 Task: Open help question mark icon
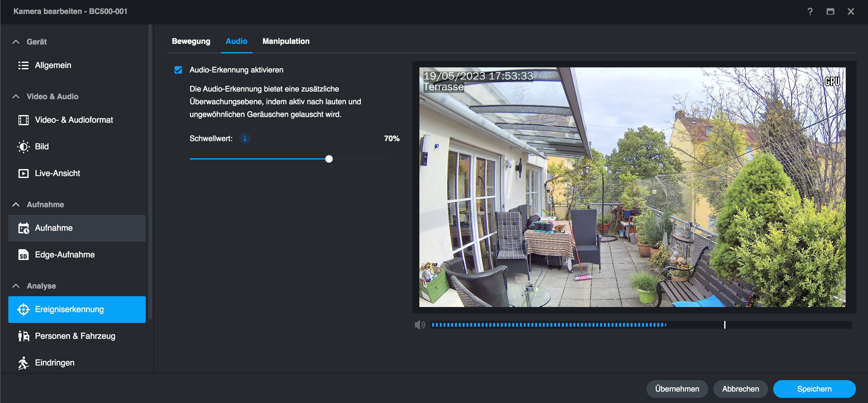pos(810,11)
